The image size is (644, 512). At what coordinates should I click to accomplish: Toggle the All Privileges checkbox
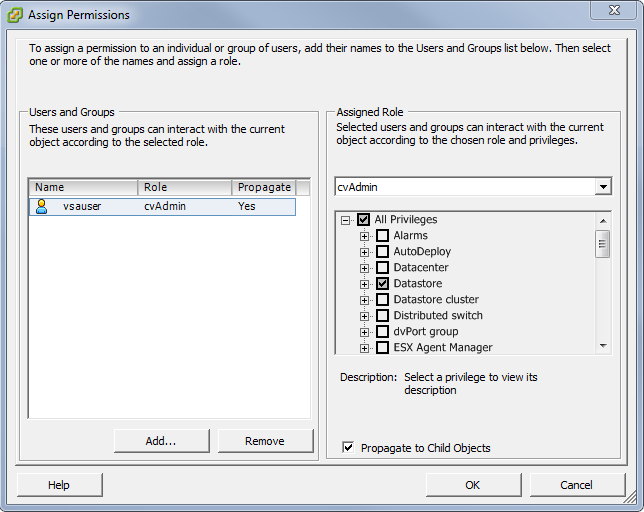click(x=363, y=220)
